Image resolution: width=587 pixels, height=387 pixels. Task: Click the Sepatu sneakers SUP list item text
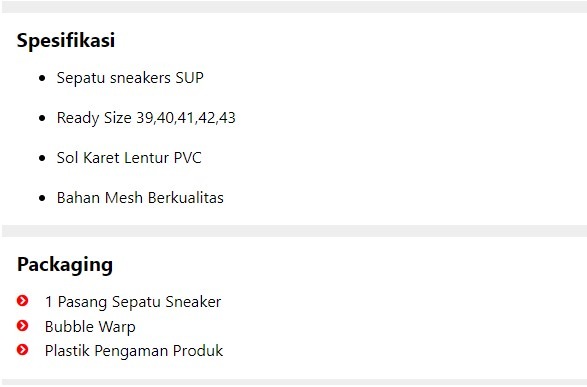[130, 78]
